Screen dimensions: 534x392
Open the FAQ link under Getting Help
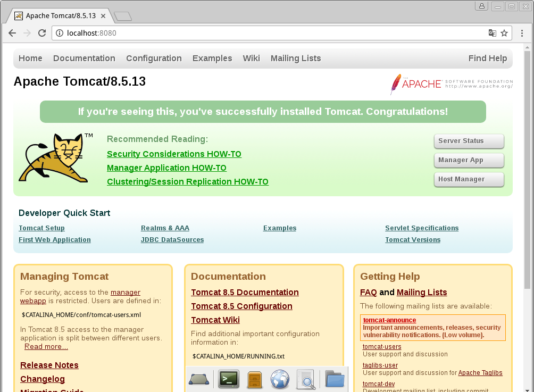coord(369,292)
